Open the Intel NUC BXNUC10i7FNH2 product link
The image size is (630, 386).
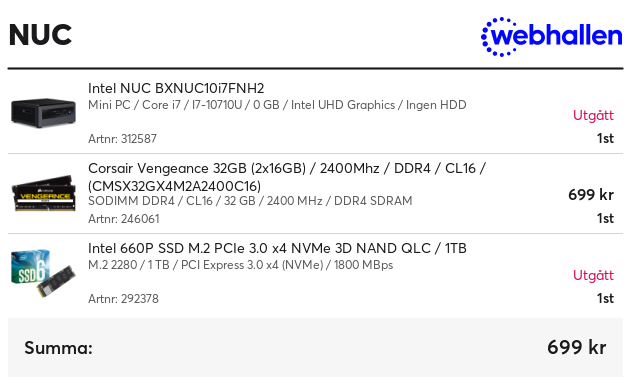pos(176,88)
